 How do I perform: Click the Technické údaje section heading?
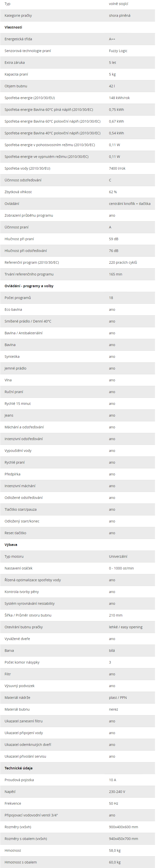pos(19,768)
